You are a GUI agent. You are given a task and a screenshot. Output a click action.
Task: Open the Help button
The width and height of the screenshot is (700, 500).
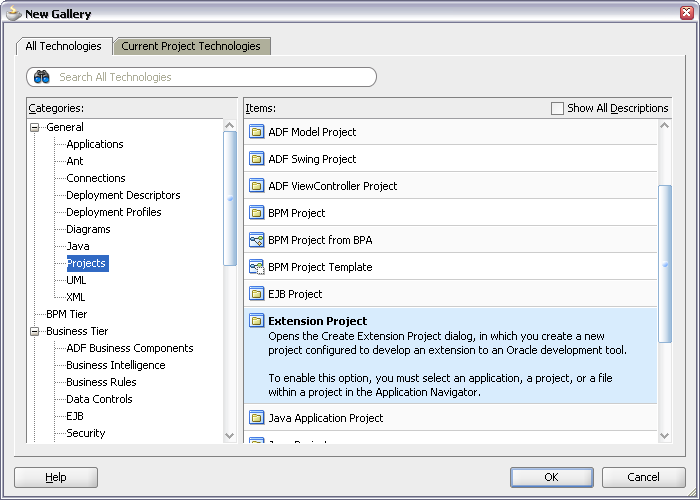pos(56,477)
